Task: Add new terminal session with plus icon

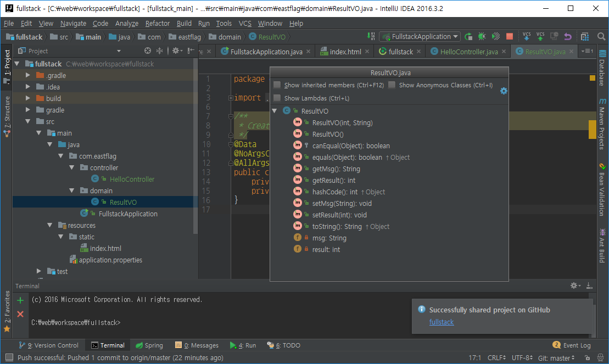Action: point(20,300)
